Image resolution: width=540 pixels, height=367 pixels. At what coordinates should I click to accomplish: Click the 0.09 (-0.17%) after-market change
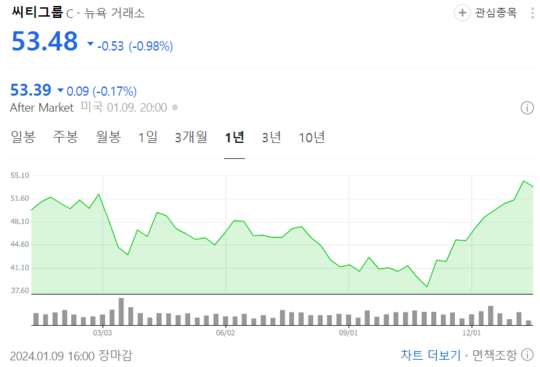tap(102, 91)
